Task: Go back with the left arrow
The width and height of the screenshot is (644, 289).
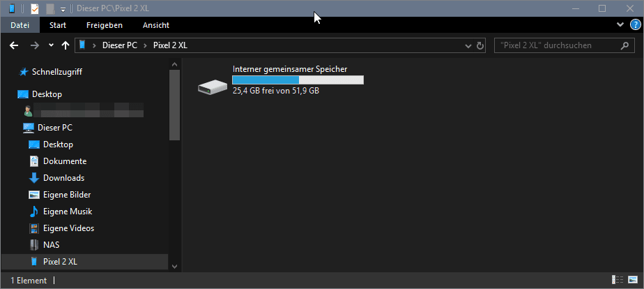Action: (14, 45)
